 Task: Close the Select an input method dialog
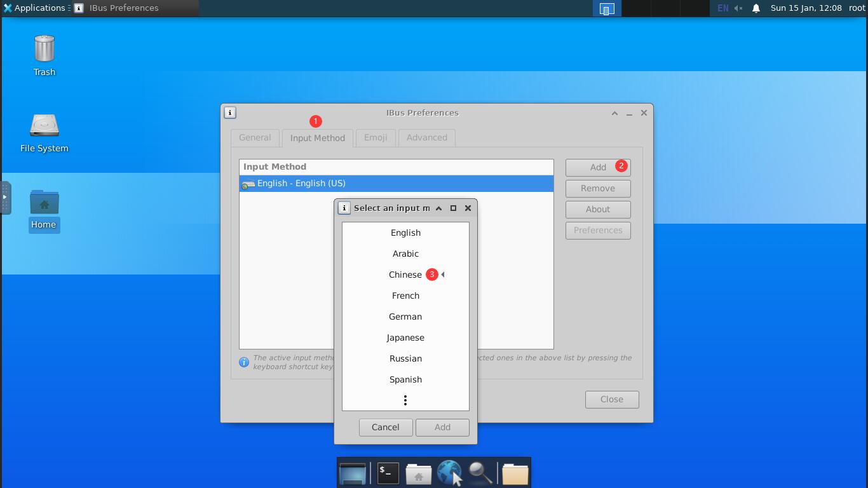[x=468, y=208]
